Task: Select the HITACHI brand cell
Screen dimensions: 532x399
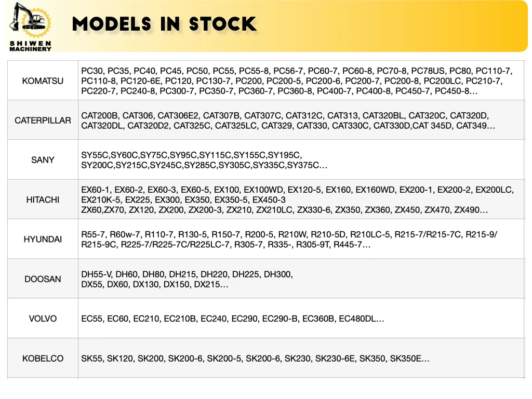Action: [x=43, y=200]
